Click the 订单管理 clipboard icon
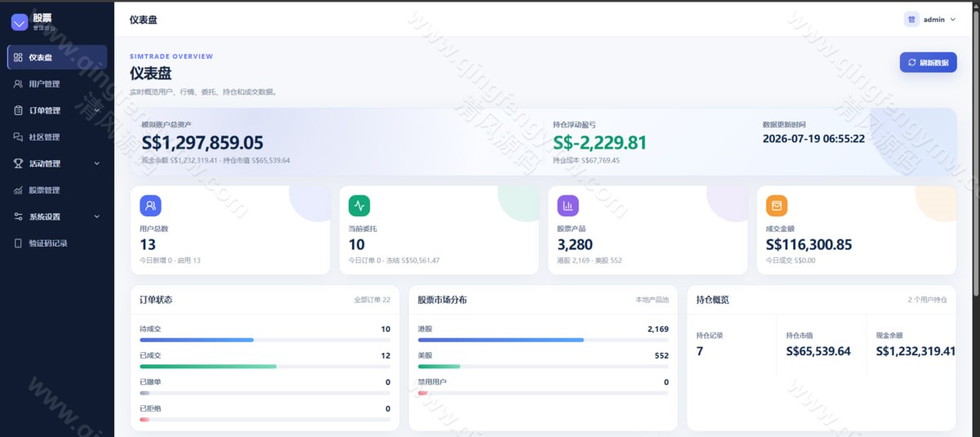 18,110
